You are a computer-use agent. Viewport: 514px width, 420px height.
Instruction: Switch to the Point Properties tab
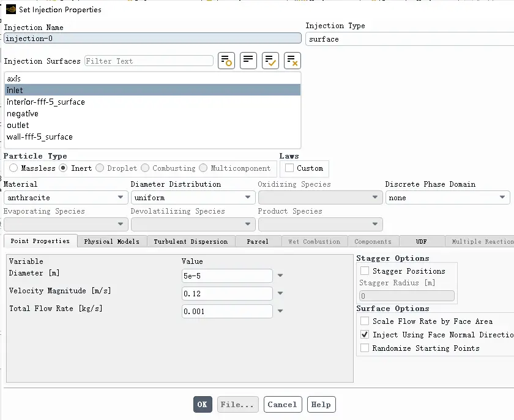(40, 241)
